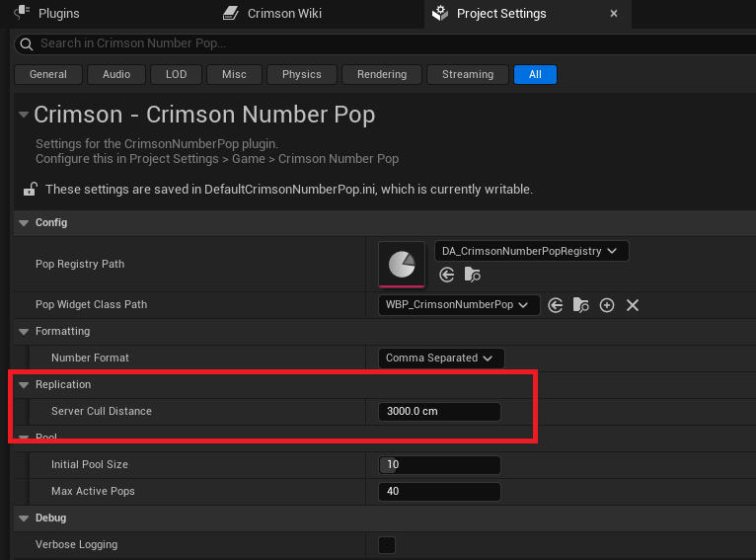The image size is (756, 560).
Task: Click the writable config unlock icon
Action: pos(31,189)
